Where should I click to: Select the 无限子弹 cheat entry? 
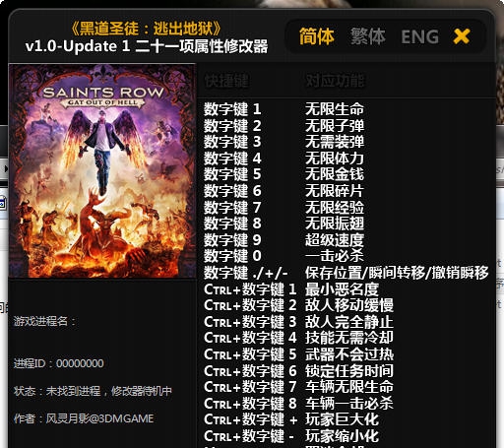pyautogui.click(x=335, y=125)
